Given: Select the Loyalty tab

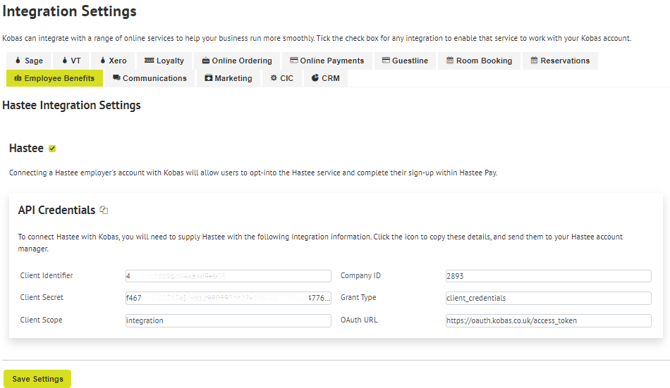Looking at the screenshot, I should point(164,61).
